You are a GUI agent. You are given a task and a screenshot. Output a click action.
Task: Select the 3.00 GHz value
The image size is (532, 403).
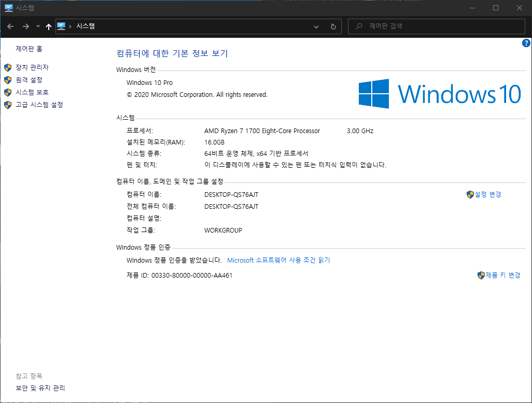point(360,131)
